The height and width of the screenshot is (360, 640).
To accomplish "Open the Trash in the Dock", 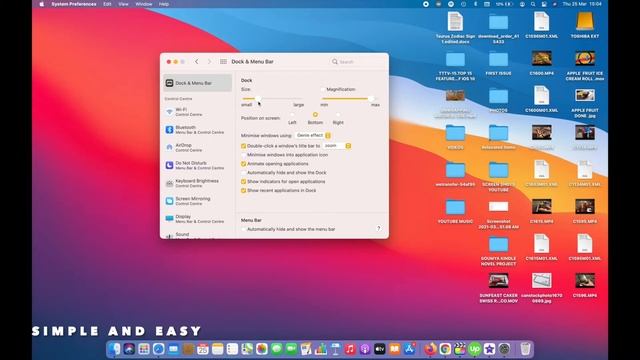I will click(x=525, y=349).
